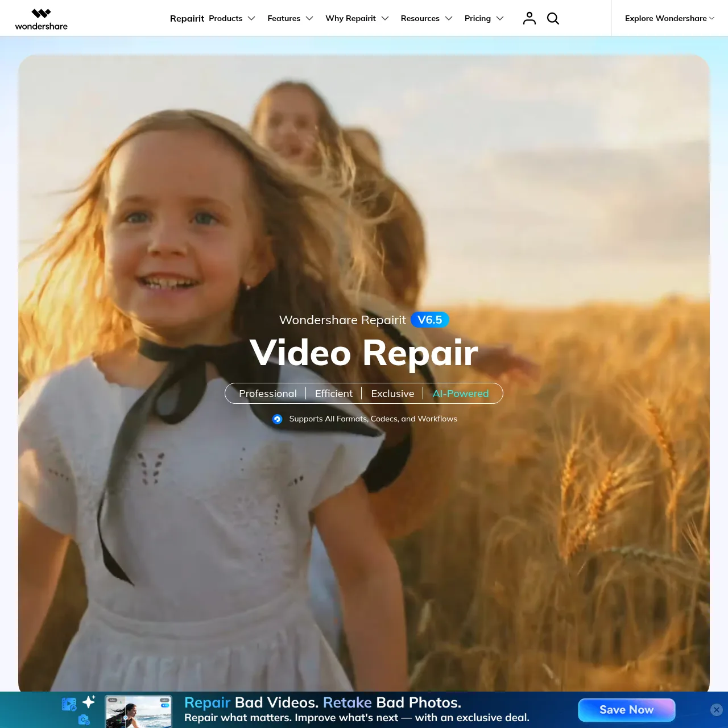Click the 'Professional' tag text

point(268,394)
